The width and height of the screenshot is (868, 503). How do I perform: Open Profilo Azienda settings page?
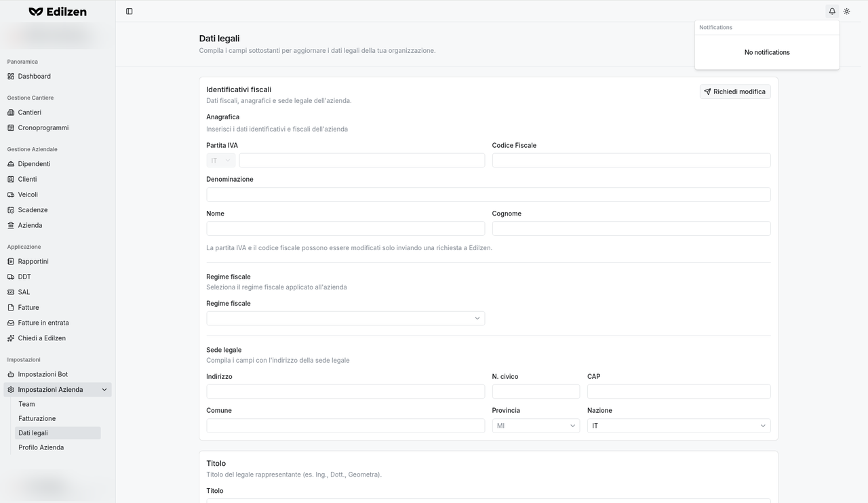pos(58,447)
